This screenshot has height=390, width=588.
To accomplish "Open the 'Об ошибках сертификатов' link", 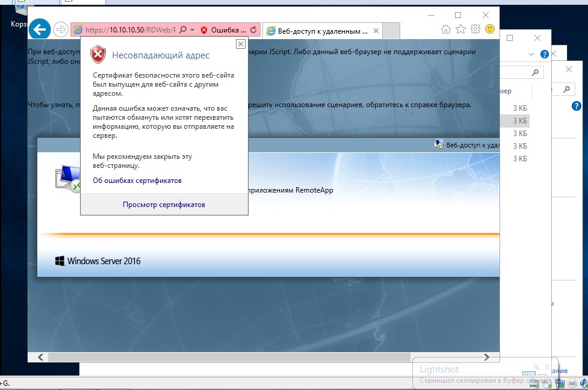I will click(137, 181).
